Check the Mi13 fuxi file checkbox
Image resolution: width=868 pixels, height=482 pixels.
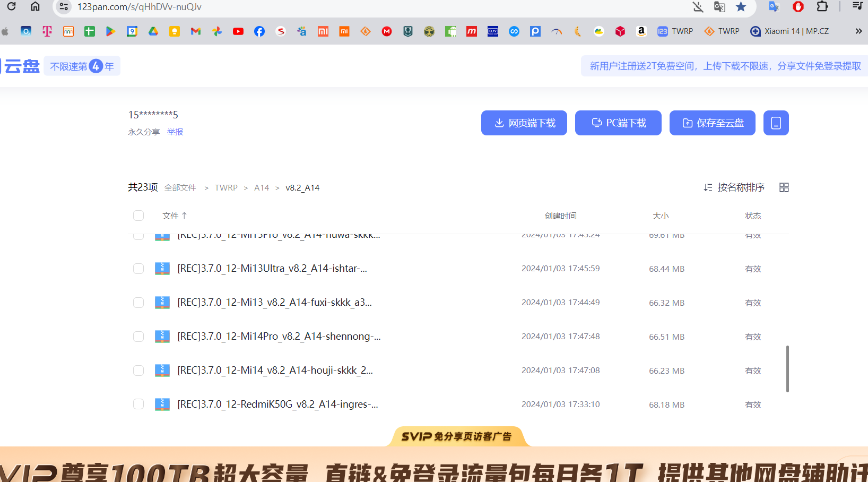(x=138, y=303)
